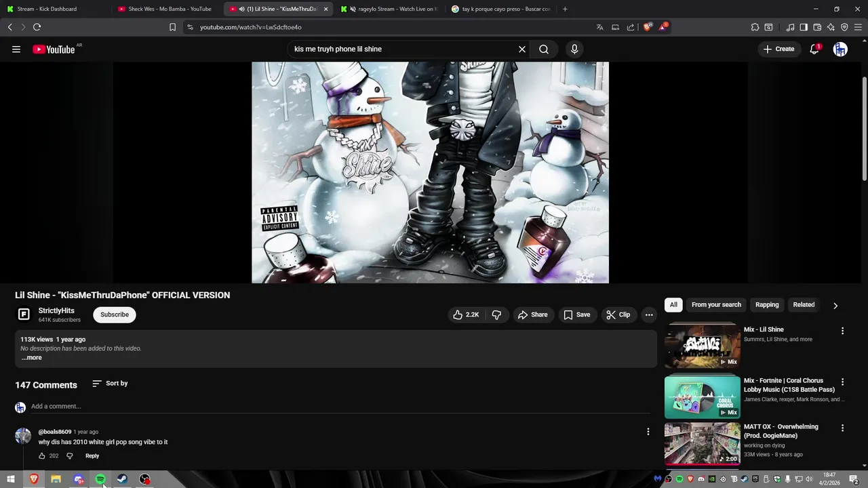Open Windows notification center

click(x=853, y=479)
